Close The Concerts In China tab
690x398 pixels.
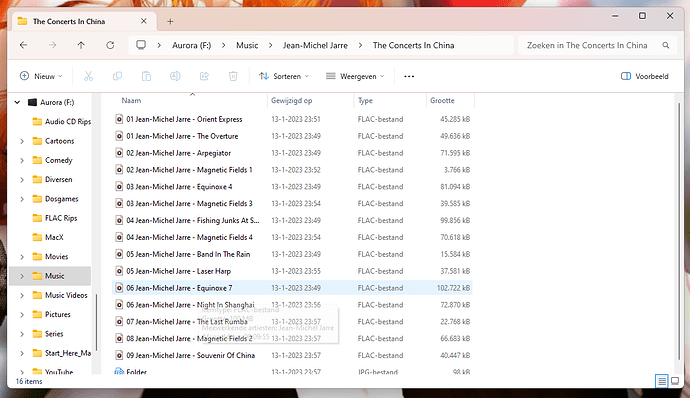point(143,21)
